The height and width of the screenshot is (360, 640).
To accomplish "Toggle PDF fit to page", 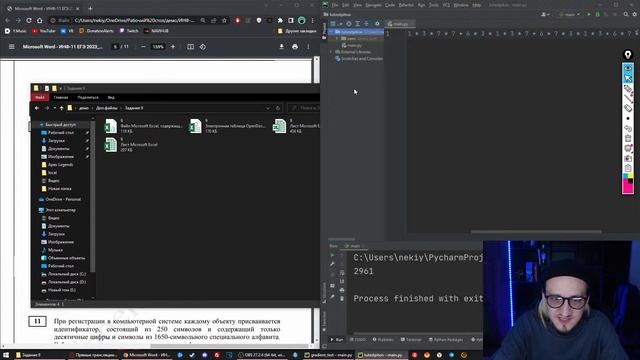I will coord(190,47).
